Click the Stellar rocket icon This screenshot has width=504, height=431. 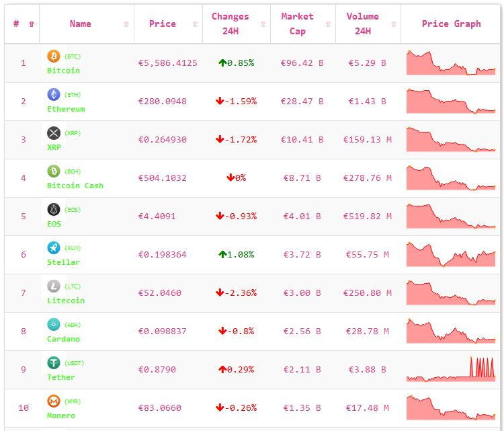(54, 247)
